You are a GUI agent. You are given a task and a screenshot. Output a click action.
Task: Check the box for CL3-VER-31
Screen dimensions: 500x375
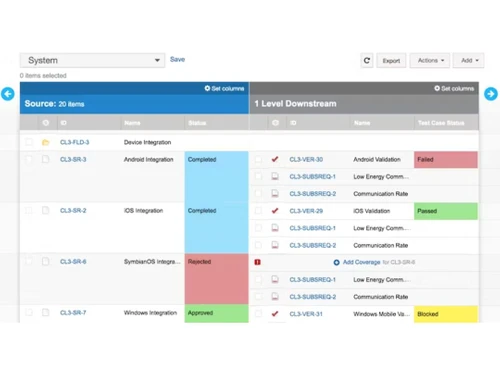(258, 314)
